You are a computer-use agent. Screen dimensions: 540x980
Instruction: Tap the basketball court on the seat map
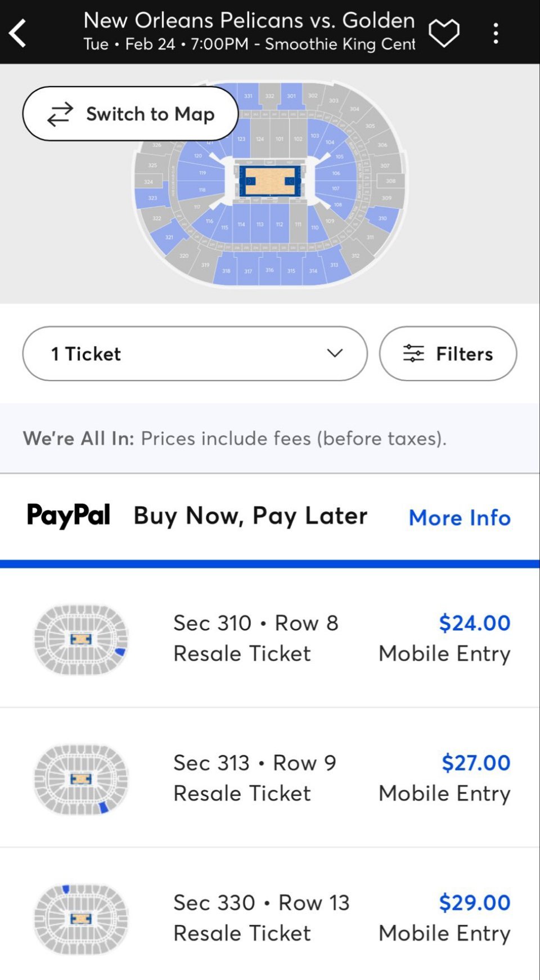tap(270, 181)
